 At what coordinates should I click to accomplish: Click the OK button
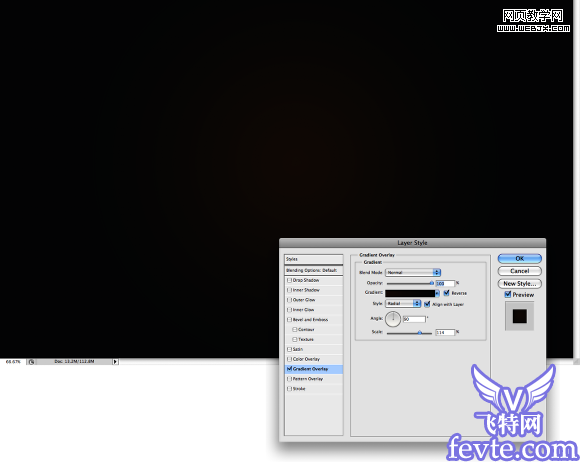tap(519, 259)
